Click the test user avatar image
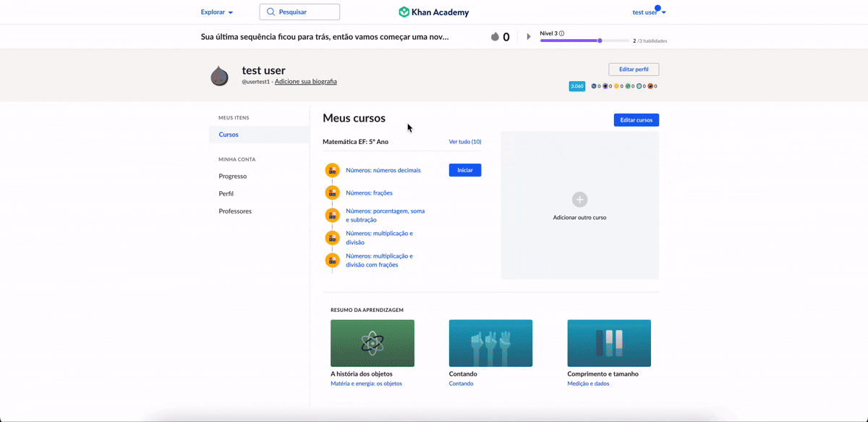868x422 pixels. (219, 76)
